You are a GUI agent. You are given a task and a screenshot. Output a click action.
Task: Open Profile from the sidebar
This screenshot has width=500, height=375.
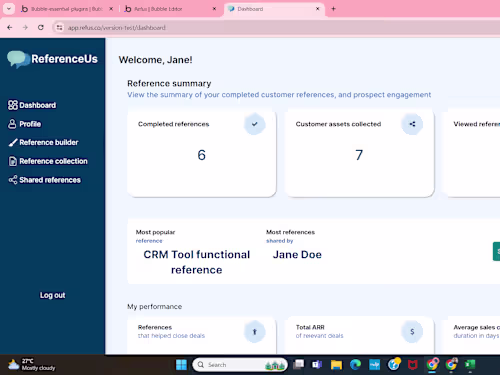24,124
